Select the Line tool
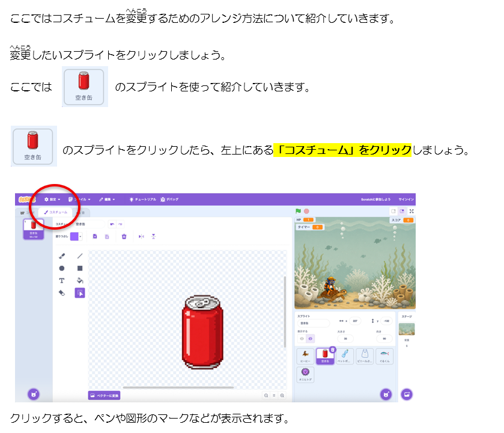This screenshot has height=433, width=504. pos(80,256)
